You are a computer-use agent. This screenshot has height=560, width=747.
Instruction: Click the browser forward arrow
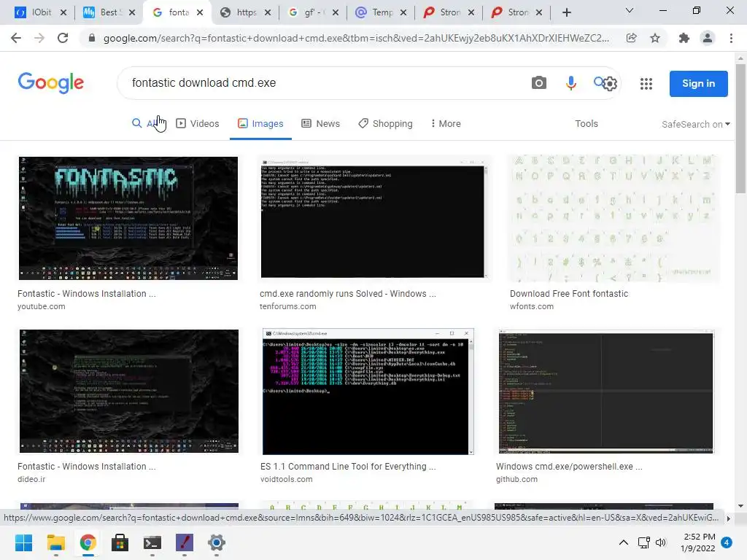pyautogui.click(x=39, y=38)
